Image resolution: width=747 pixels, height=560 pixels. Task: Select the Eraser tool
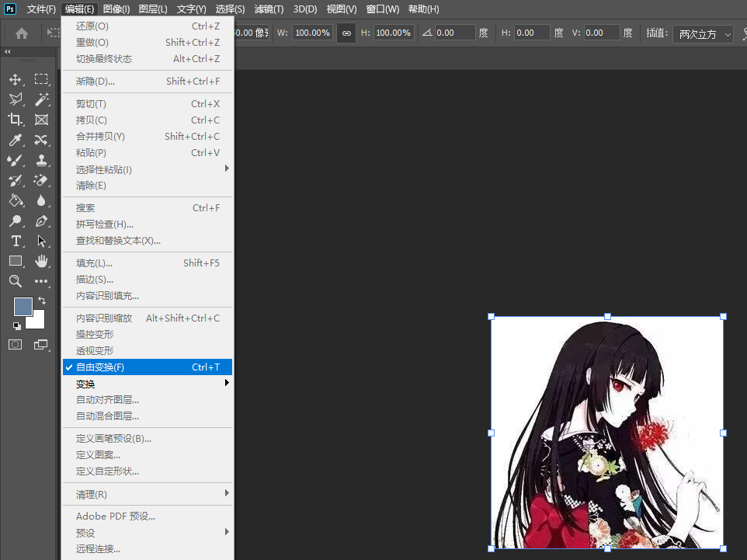(x=41, y=181)
